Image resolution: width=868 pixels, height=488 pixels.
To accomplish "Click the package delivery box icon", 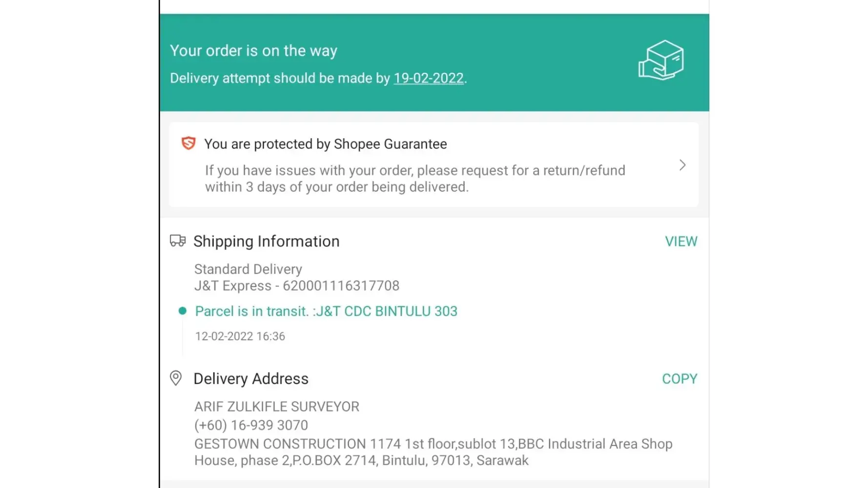I will 661,61.
